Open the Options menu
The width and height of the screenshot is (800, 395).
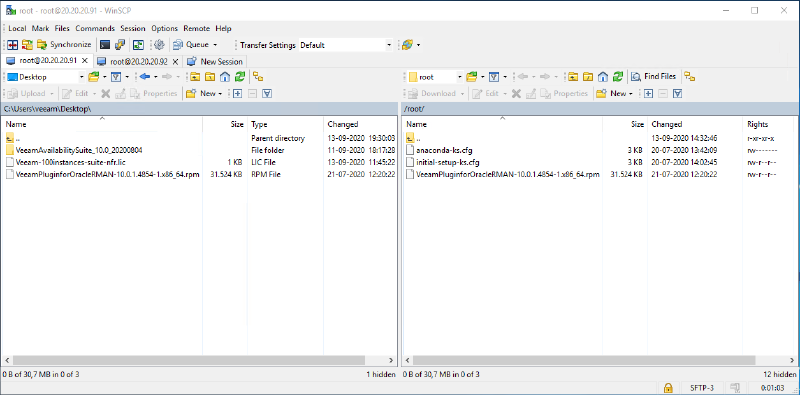(164, 29)
